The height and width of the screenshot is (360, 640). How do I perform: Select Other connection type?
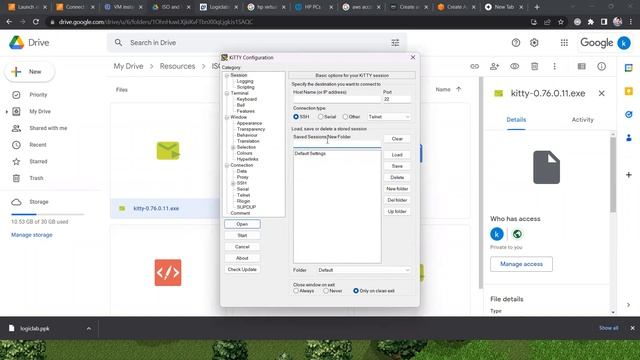pos(345,117)
